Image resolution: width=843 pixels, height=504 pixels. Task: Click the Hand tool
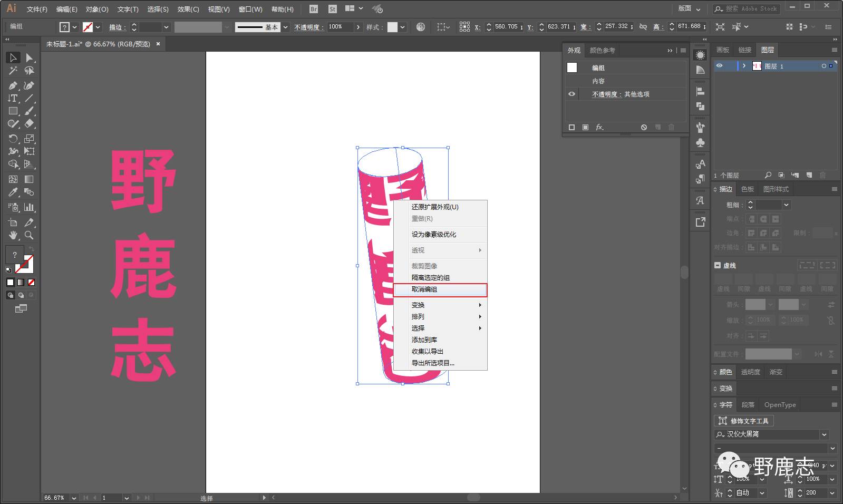(x=13, y=235)
